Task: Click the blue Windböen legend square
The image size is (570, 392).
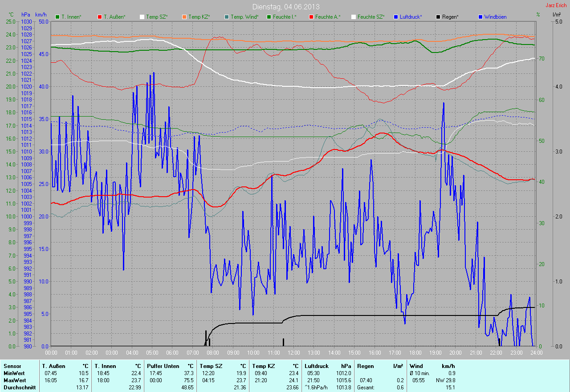Action: [480, 17]
